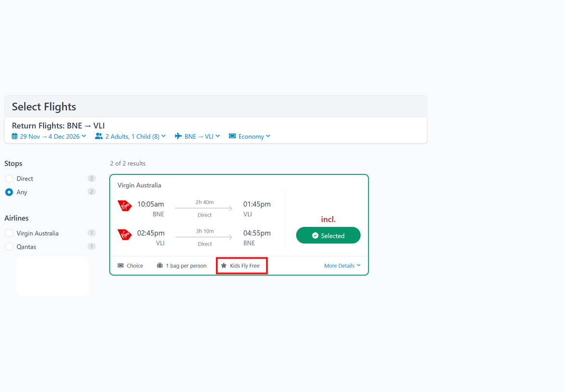This screenshot has width=565, height=392.
Task: Click the Kids Fly Free star icon
Action: click(224, 265)
